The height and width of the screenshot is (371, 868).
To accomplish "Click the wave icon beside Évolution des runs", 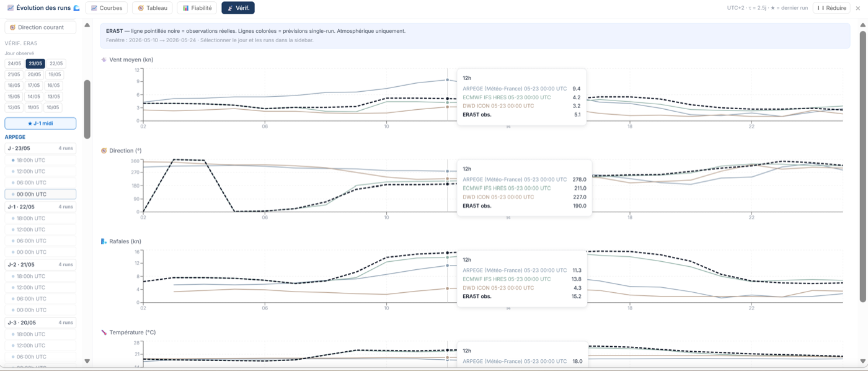I will (76, 8).
